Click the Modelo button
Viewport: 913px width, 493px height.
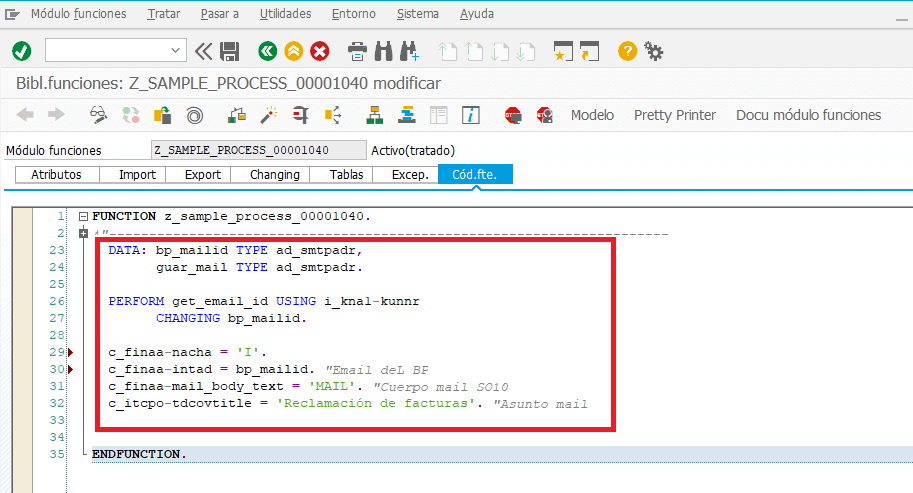coord(592,115)
